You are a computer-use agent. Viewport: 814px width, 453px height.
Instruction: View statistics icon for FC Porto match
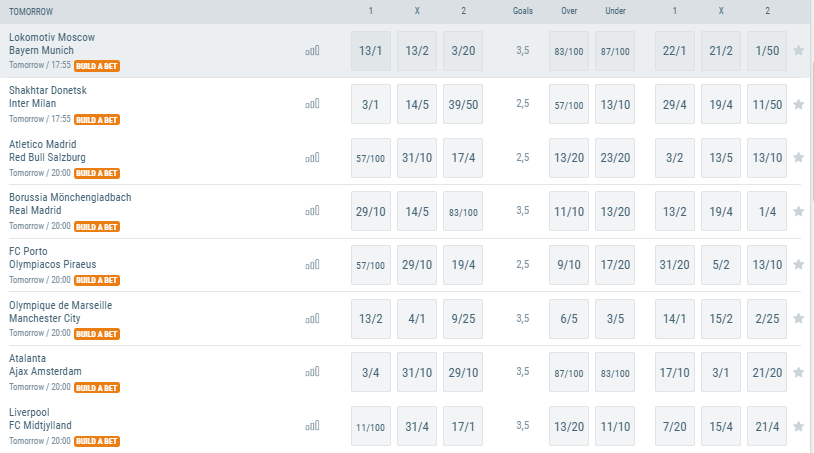[313, 265]
